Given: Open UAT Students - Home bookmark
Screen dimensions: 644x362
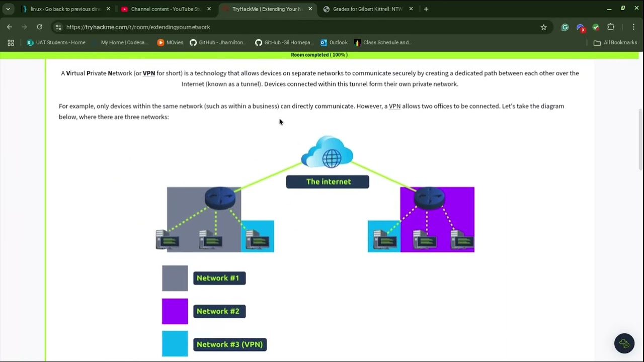Looking at the screenshot, I should click(x=56, y=43).
